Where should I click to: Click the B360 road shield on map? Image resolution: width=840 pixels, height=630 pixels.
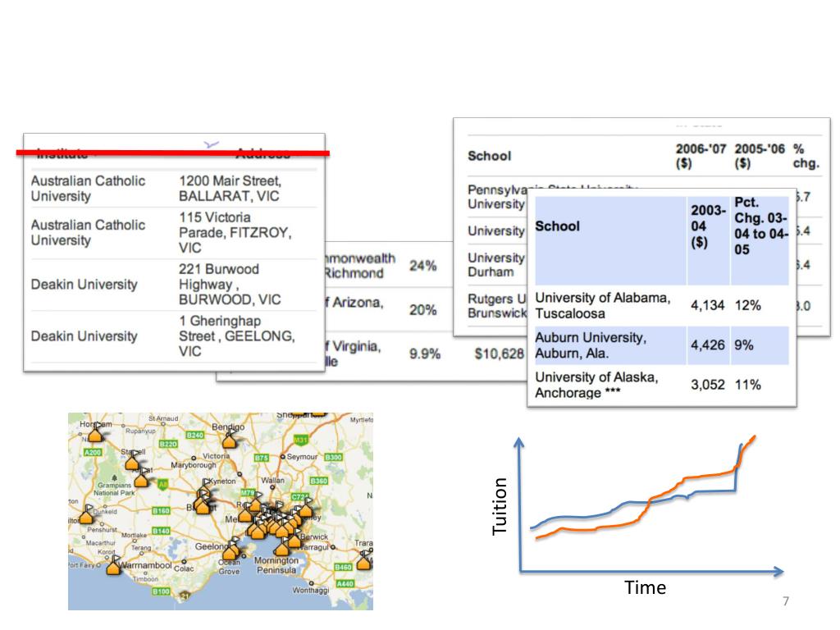point(319,481)
